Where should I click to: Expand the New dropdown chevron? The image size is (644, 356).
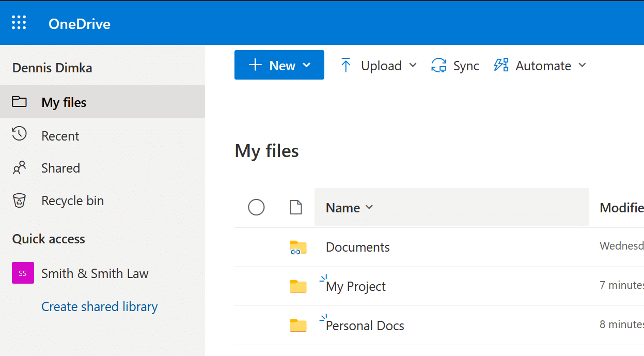[307, 65]
